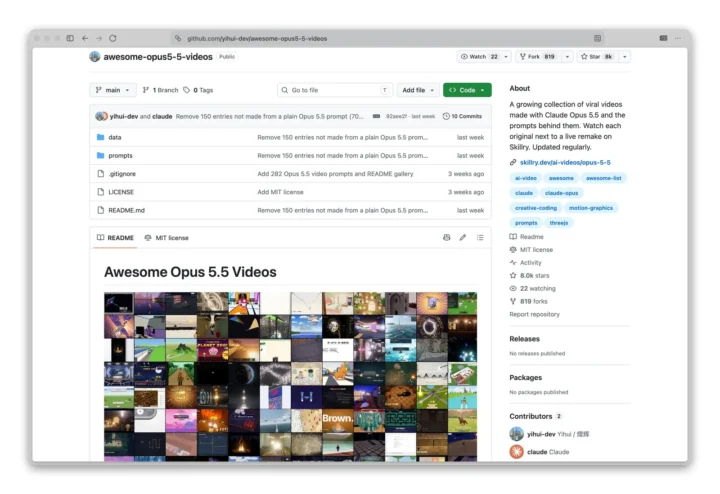Image resolution: width=720 pixels, height=494 pixels.
Task: Open the README outline list icon
Action: (x=480, y=237)
